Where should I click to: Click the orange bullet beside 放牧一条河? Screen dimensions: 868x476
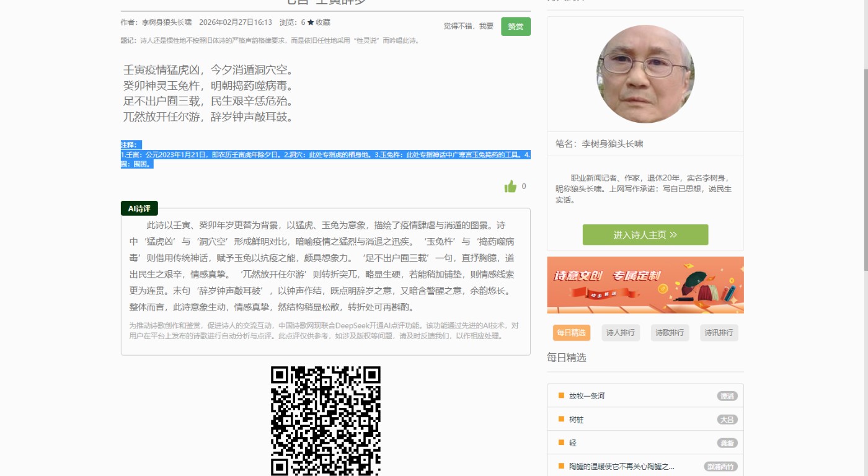(x=561, y=395)
